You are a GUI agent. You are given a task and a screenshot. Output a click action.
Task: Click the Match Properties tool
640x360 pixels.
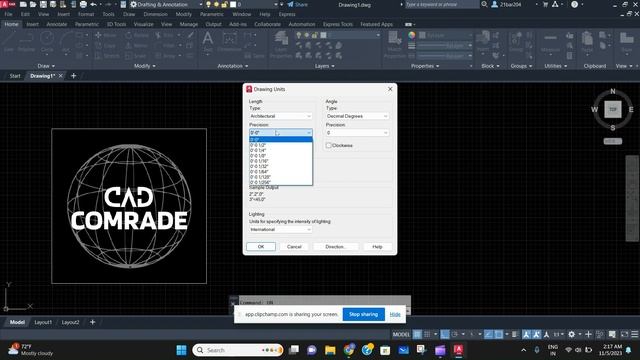[x=395, y=44]
